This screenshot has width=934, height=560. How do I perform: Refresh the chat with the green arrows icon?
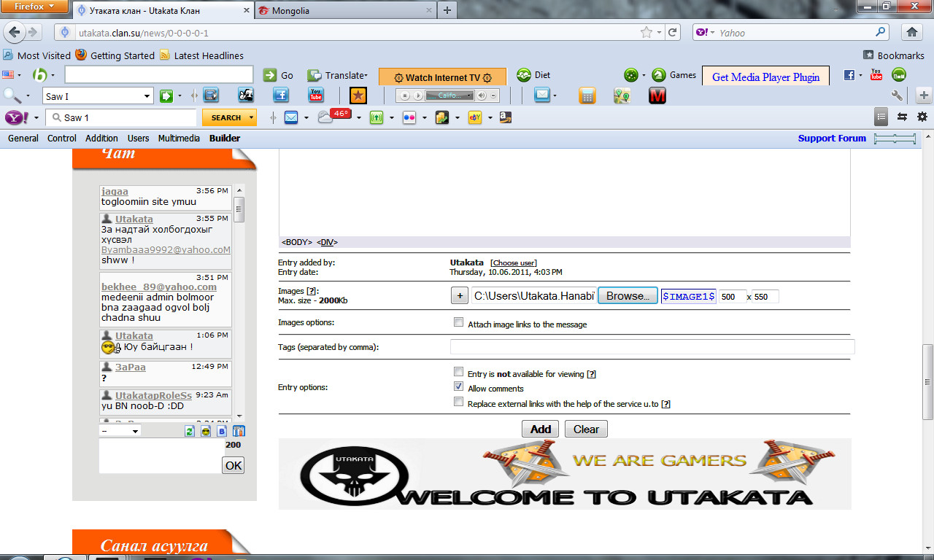[190, 431]
